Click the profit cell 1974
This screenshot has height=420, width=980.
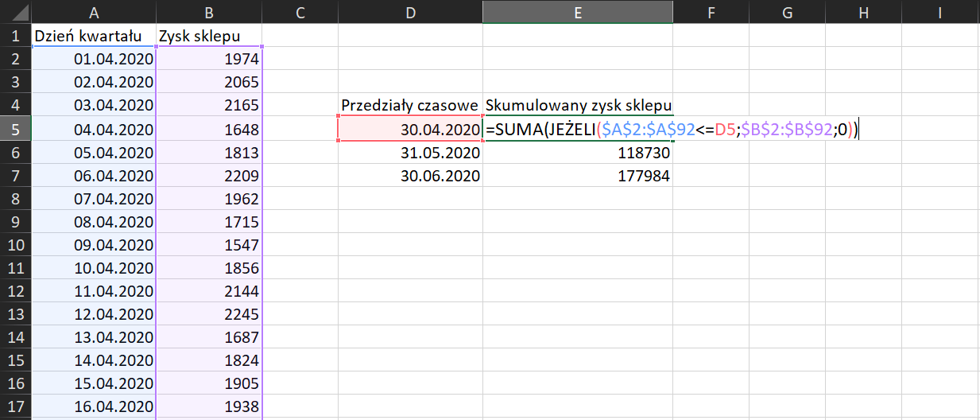(x=209, y=59)
